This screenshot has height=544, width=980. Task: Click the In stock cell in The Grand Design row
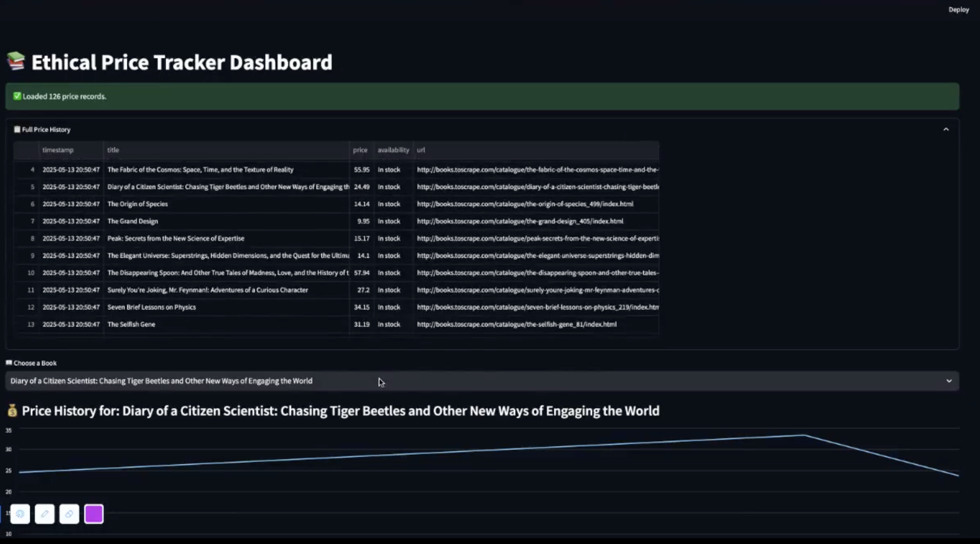(393, 221)
